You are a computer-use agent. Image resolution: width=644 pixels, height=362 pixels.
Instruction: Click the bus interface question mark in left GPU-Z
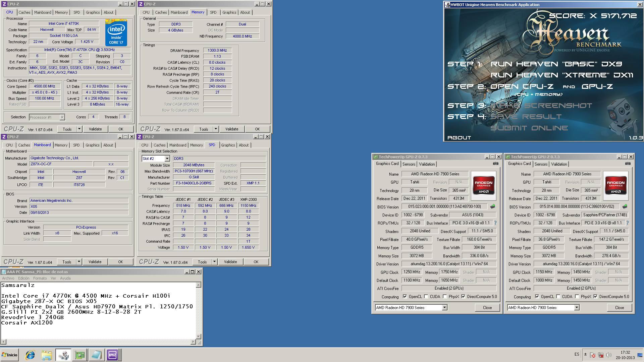(x=495, y=223)
